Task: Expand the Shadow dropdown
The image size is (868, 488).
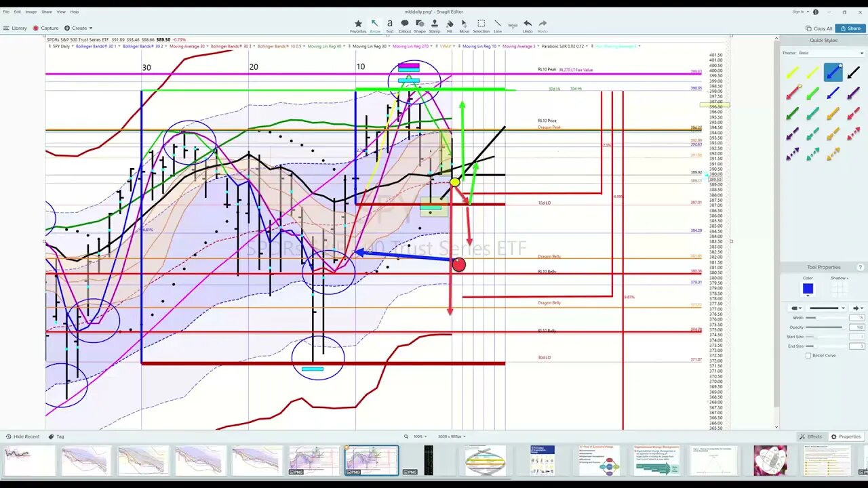Action: (840, 278)
